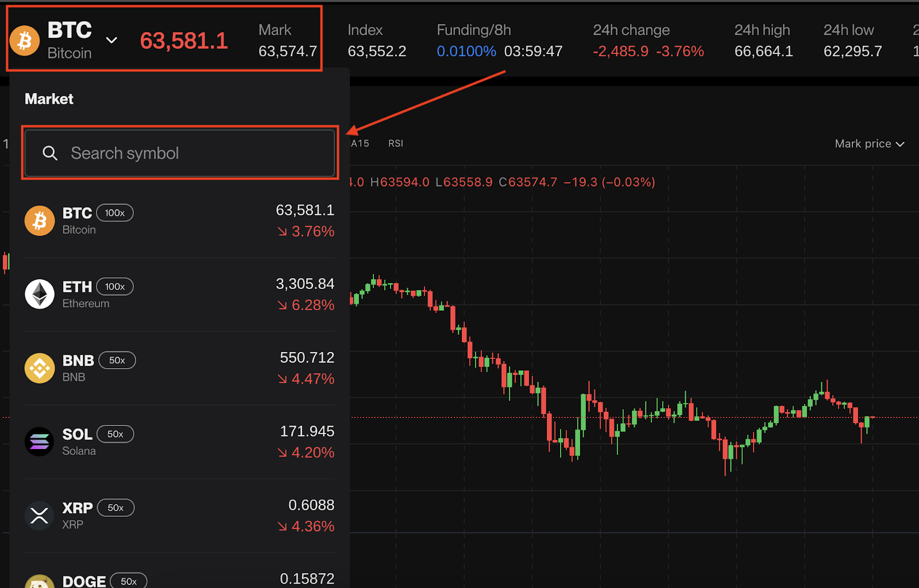
Task: Click the Mark price value 63,574.7
Action: [x=288, y=51]
